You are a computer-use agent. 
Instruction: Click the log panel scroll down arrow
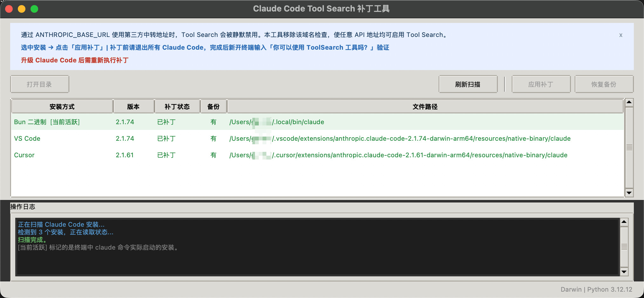pyautogui.click(x=624, y=272)
